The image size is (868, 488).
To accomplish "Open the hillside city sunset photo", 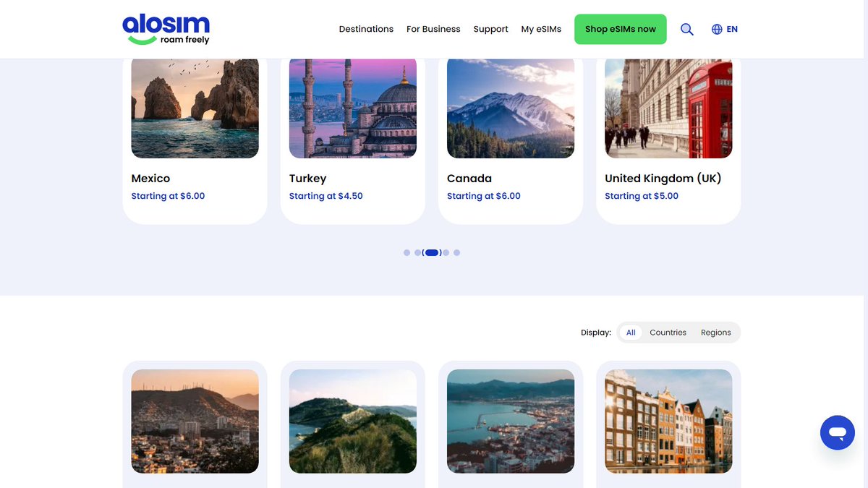I will click(195, 421).
